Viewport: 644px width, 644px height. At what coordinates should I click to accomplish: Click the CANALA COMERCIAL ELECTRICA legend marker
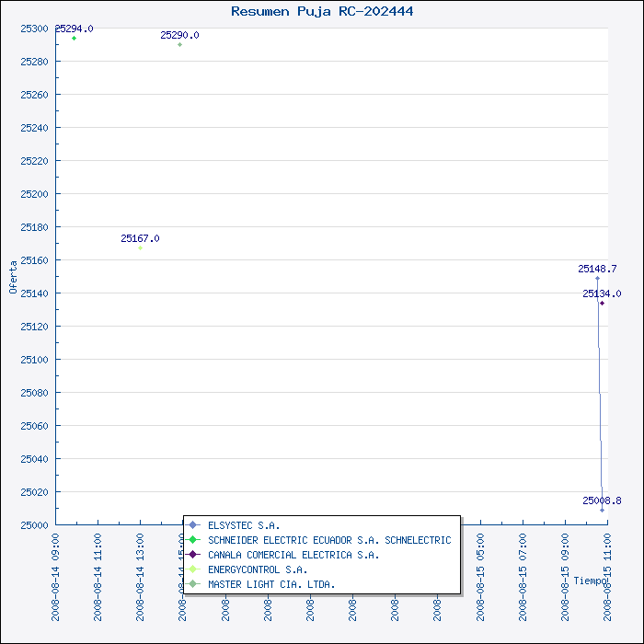tap(193, 555)
